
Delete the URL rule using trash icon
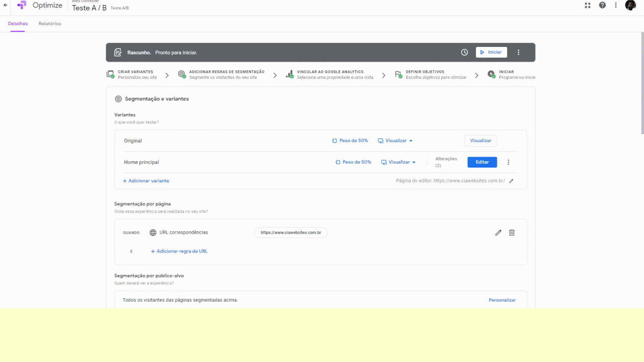coord(512,232)
